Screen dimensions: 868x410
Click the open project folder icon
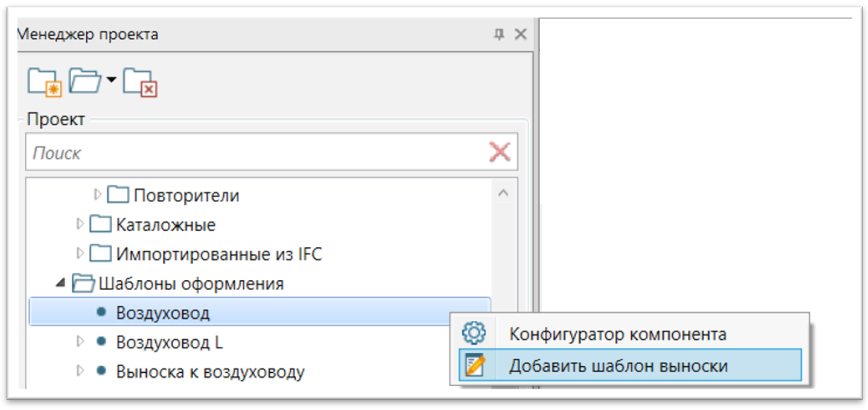[x=85, y=81]
